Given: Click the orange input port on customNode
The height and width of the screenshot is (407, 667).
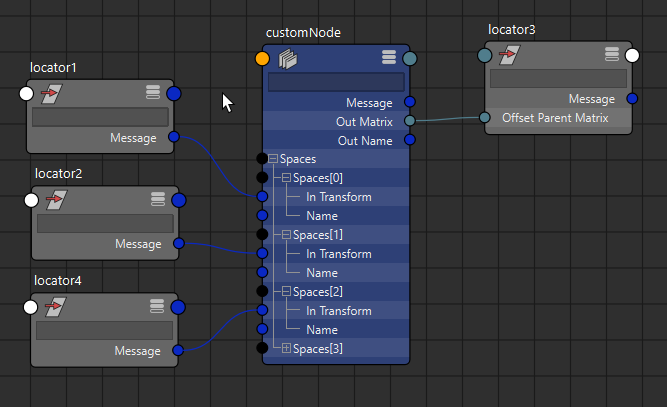Looking at the screenshot, I should (262, 59).
